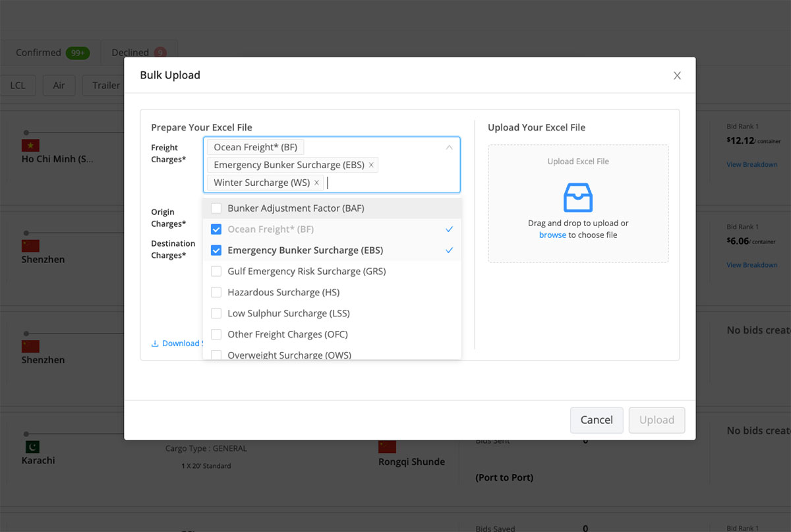Click China flag above Rongqi Shunde
This screenshot has width=791, height=532.
(x=387, y=446)
